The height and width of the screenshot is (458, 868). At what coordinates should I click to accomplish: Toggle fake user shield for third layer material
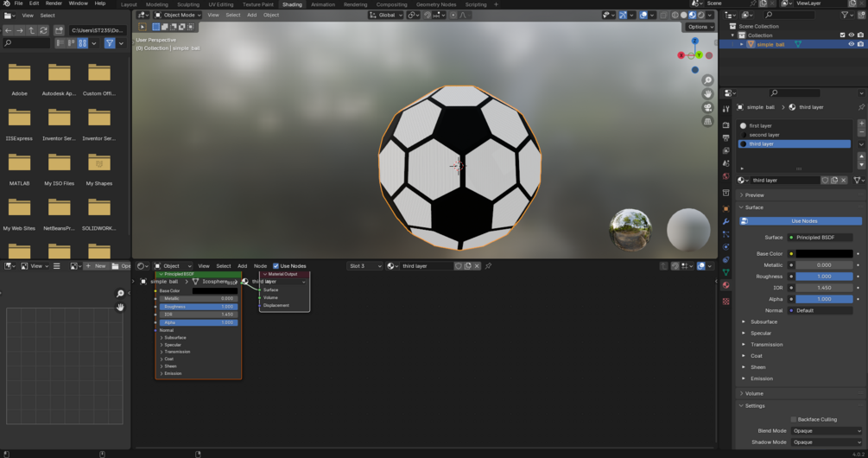point(825,180)
